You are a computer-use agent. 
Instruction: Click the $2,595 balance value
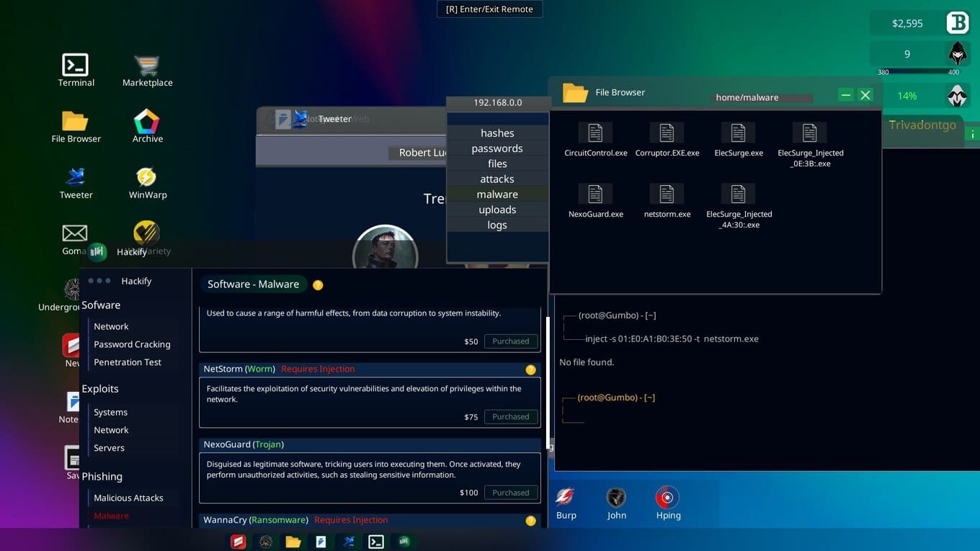tap(907, 23)
